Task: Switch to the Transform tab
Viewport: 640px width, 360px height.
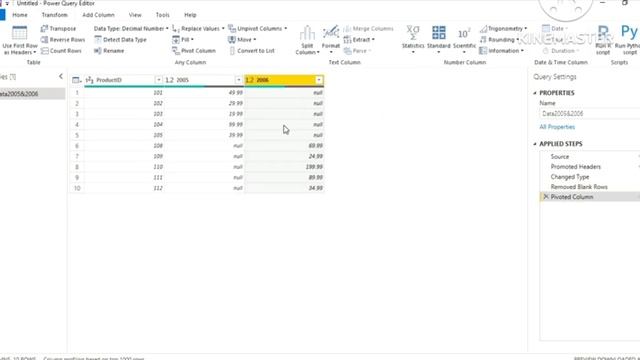Action: click(54, 15)
